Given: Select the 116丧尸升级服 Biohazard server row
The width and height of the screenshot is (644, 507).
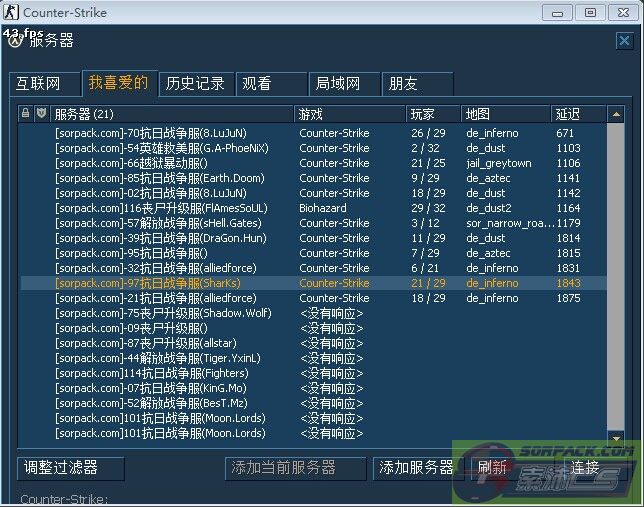Looking at the screenshot, I should 160,208.
